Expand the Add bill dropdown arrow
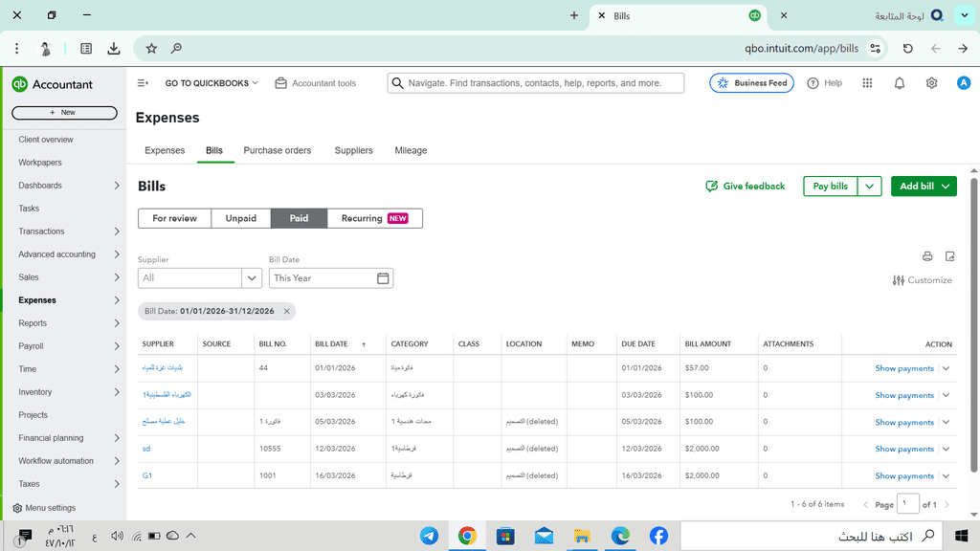Screen dimensions: 980x551 click(x=946, y=187)
